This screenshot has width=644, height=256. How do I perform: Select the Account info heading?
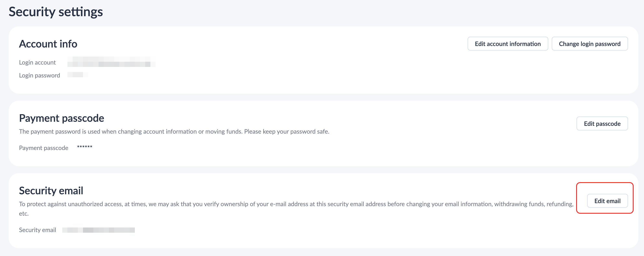(x=48, y=44)
